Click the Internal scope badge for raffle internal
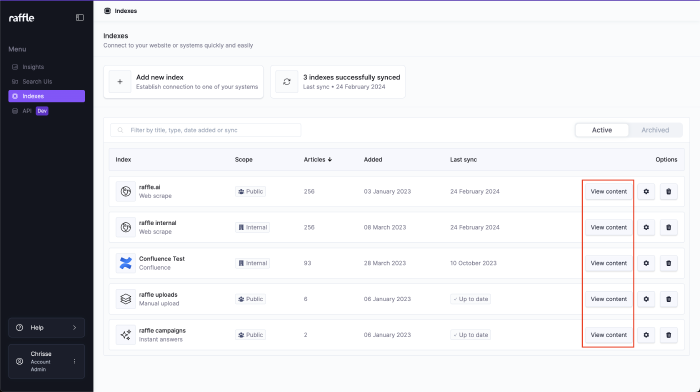 [252, 227]
